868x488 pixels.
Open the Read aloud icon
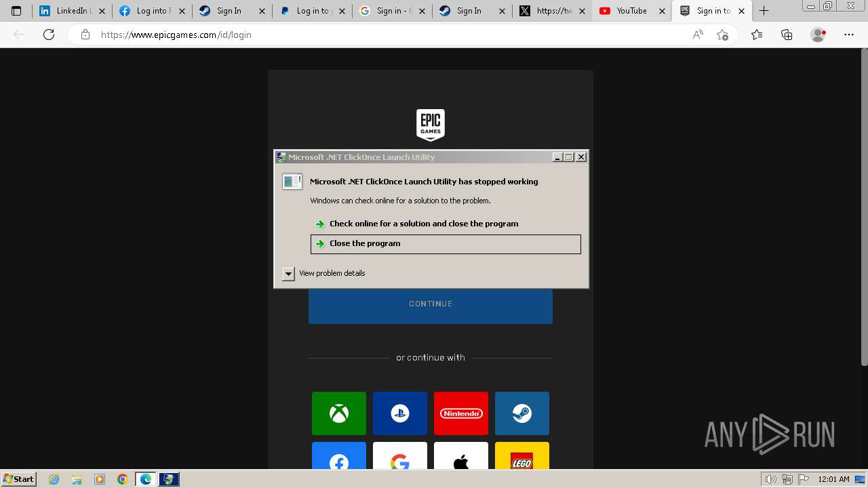click(x=698, y=35)
